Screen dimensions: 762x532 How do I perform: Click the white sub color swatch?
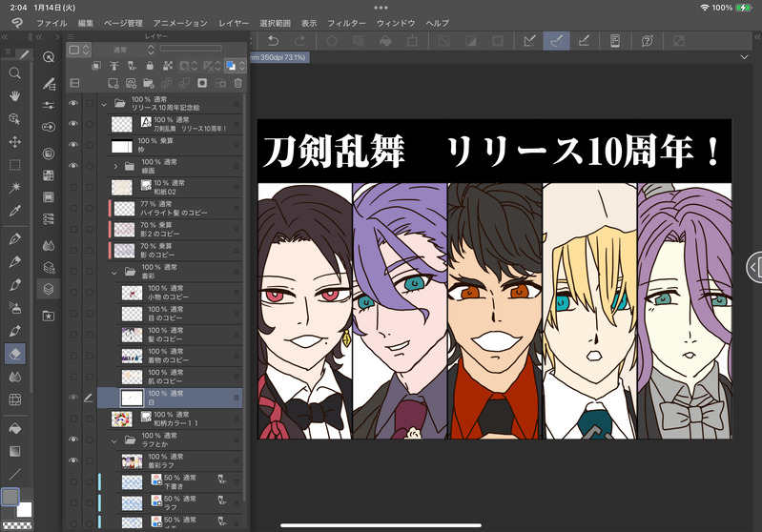click(x=24, y=510)
